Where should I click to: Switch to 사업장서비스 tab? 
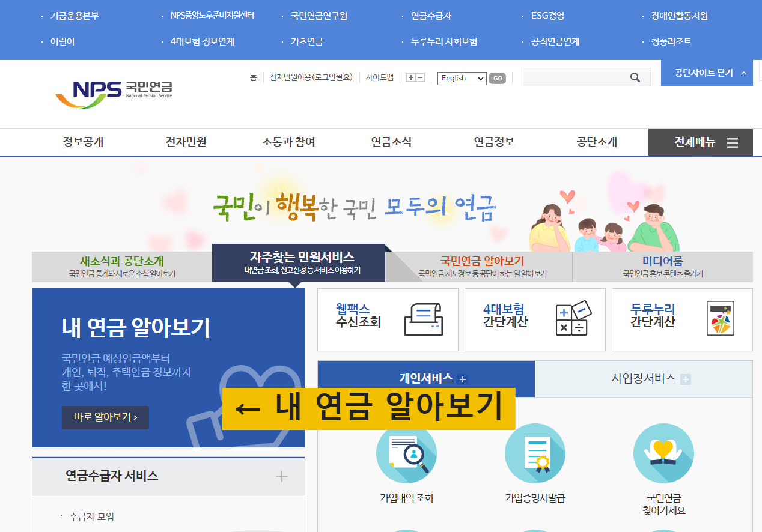[x=644, y=379]
